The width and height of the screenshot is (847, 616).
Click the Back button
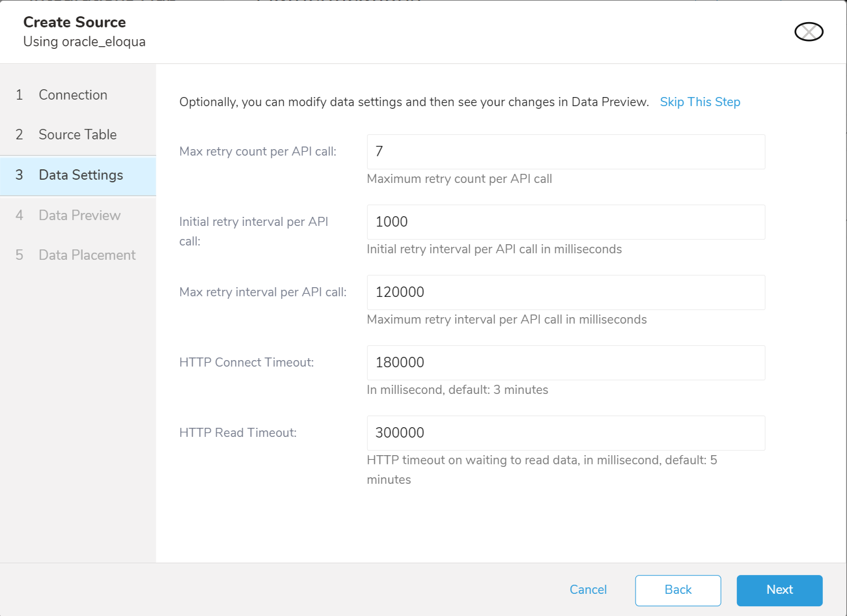point(678,590)
